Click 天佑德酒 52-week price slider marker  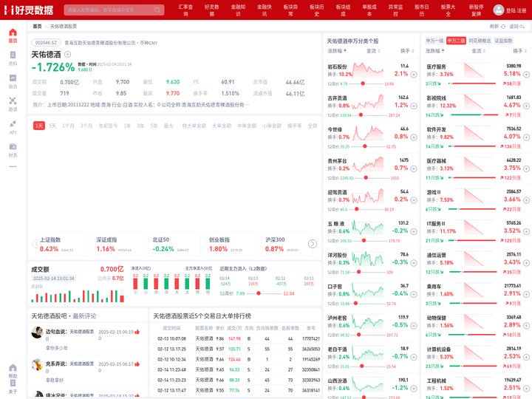point(259,293)
